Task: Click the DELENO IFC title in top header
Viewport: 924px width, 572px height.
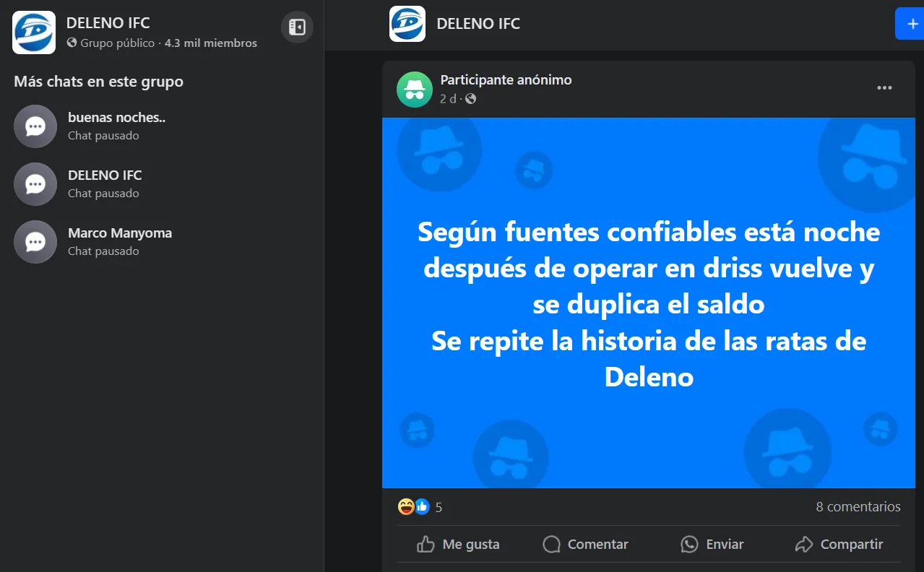Action: (478, 24)
